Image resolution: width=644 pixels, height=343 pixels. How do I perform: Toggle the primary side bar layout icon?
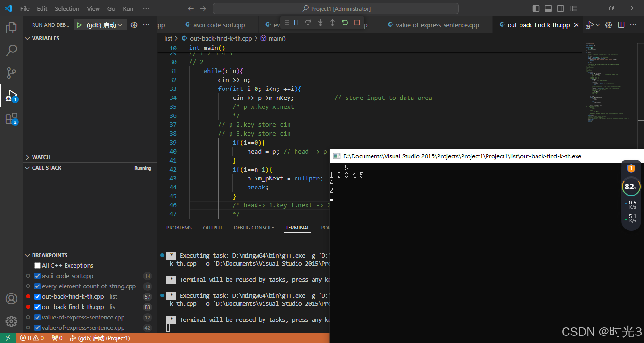tap(536, 8)
